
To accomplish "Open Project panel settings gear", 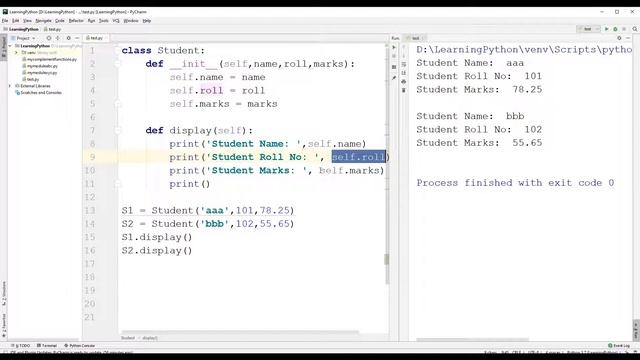I will [68, 38].
